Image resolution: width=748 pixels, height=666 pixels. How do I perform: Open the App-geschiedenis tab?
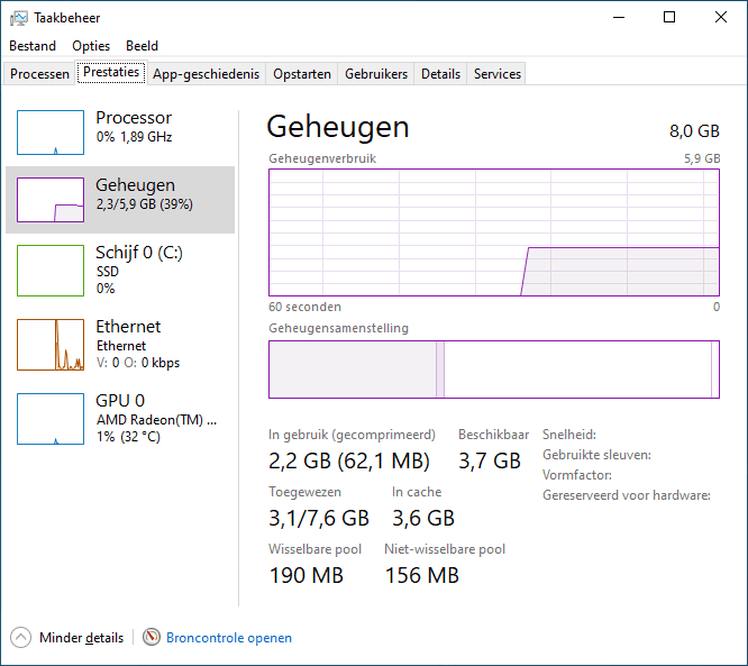pyautogui.click(x=206, y=74)
